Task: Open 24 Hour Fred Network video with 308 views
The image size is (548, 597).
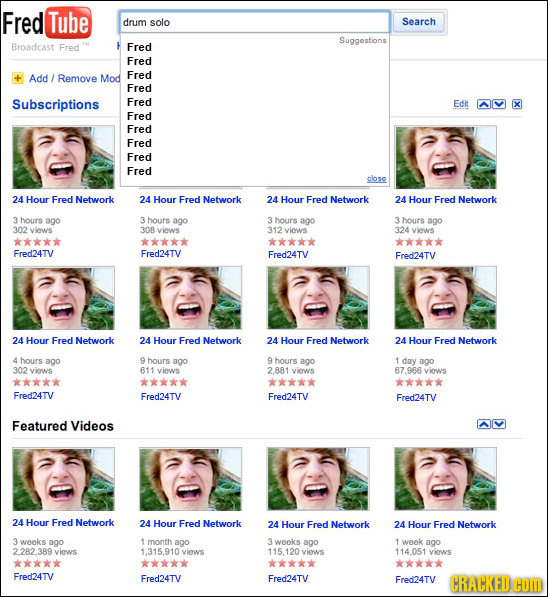Action: [190, 200]
